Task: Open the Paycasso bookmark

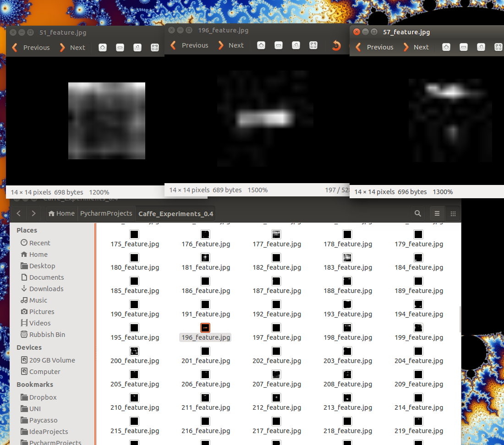Action: pos(39,420)
